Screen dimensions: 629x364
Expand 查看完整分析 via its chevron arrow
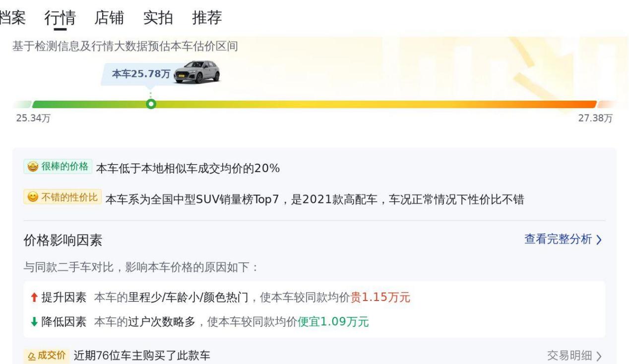(599, 240)
